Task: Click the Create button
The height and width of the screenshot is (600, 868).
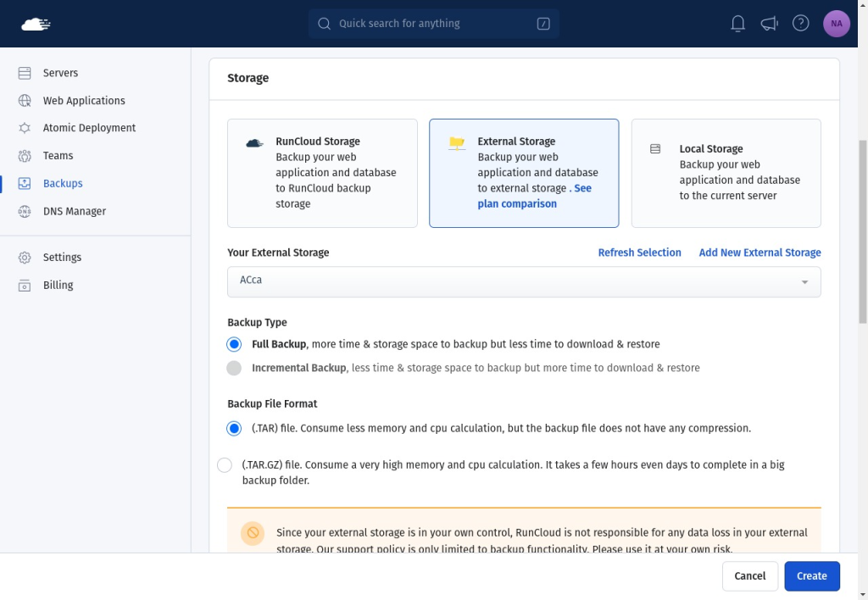Action: point(811,576)
